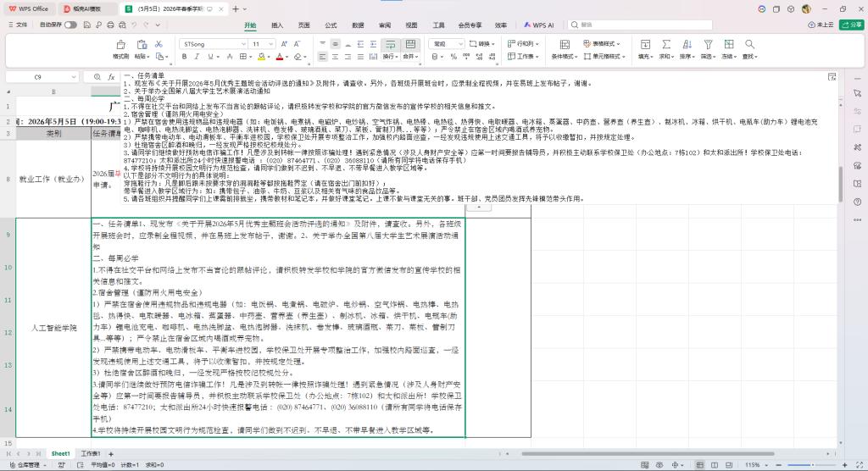Viewport: 868px width, 471px height.
Task: Open the 工作表 worksheet menu
Action: pos(523,57)
